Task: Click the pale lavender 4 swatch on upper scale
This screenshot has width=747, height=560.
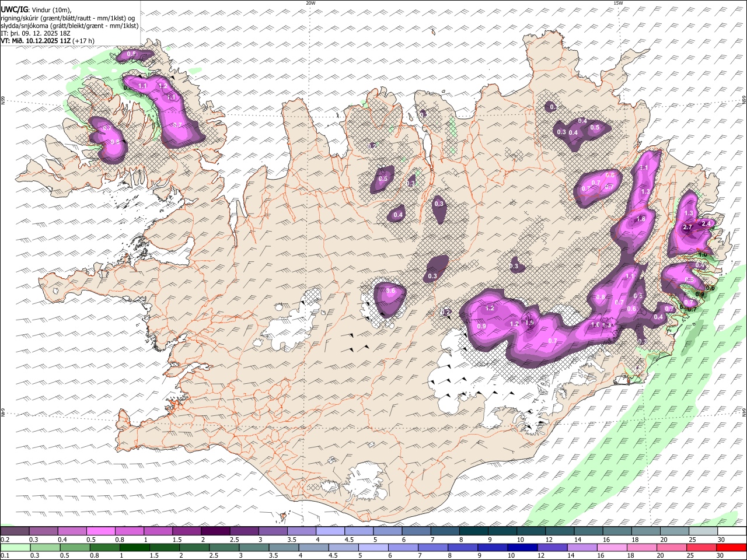Action: (330, 531)
